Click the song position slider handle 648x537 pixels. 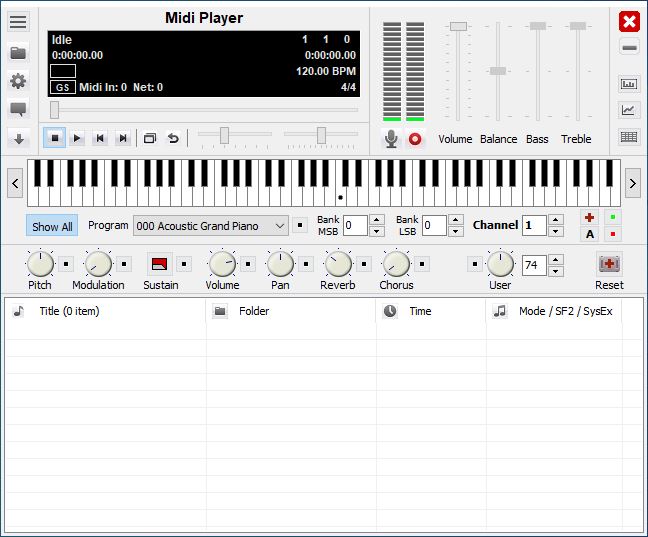click(x=55, y=110)
